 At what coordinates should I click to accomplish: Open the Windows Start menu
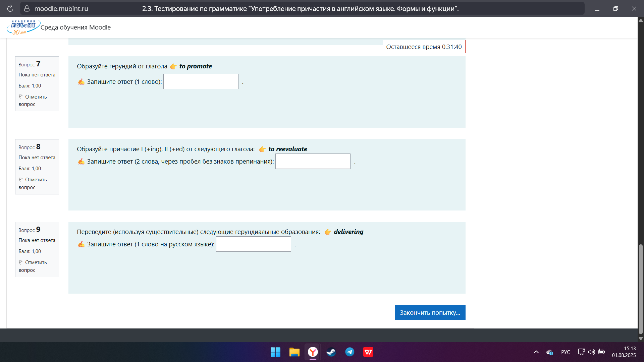pyautogui.click(x=275, y=352)
